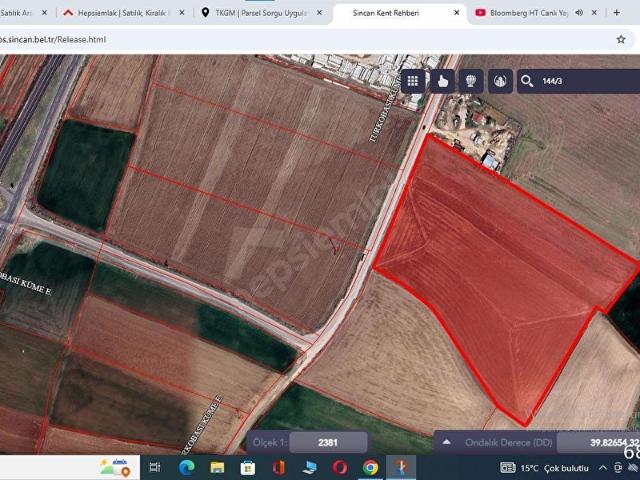
Task: Open the weather widget showing 15°C
Action: tap(550, 467)
